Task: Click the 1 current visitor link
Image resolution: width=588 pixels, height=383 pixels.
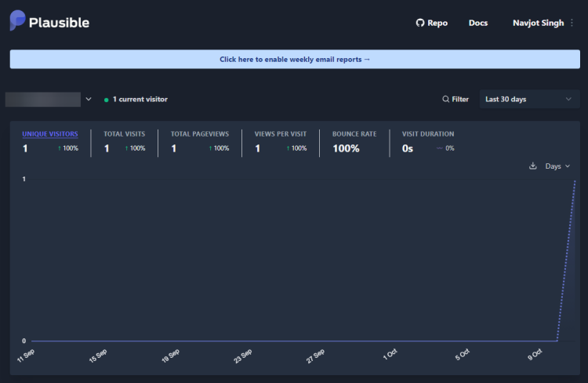Action: tap(140, 99)
